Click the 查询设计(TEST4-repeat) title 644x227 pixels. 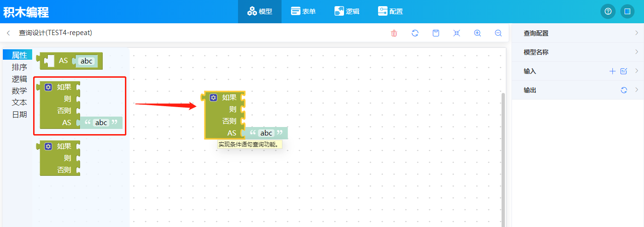coord(55,33)
